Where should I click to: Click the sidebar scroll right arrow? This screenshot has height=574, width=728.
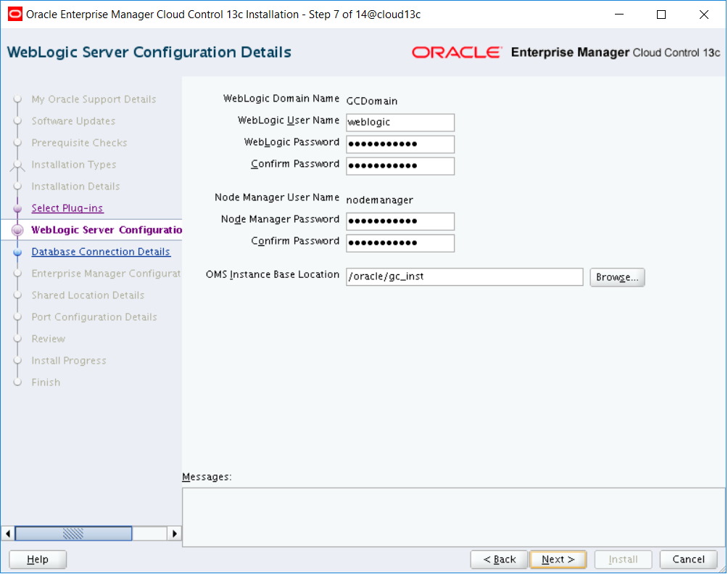point(174,533)
